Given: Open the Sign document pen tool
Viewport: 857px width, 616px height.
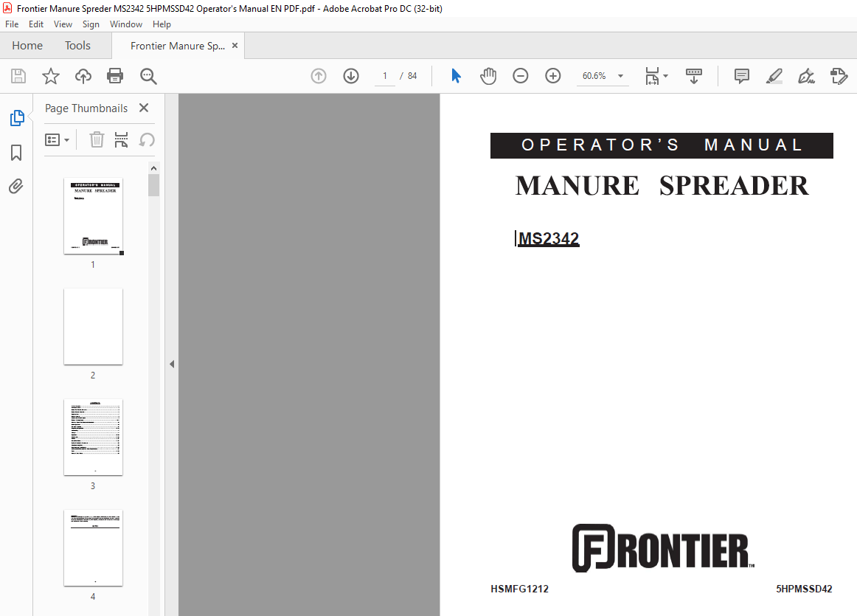Looking at the screenshot, I should pyautogui.click(x=806, y=76).
